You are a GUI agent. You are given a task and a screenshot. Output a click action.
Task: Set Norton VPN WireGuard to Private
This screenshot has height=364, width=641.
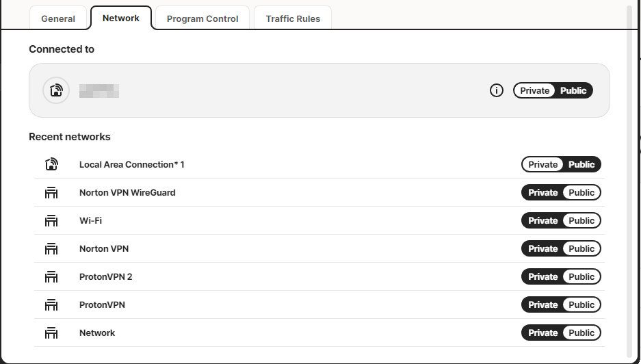pyautogui.click(x=543, y=193)
